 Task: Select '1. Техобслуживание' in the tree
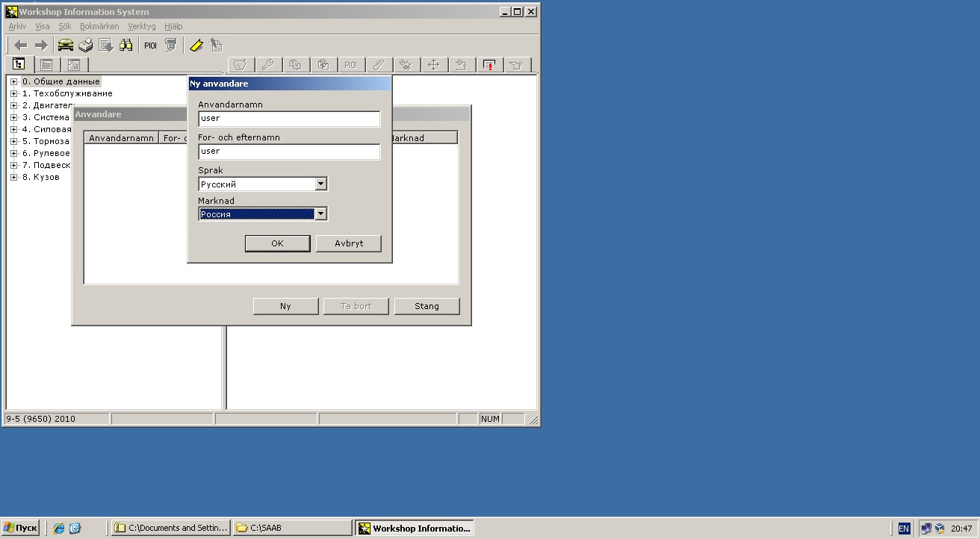(x=67, y=93)
